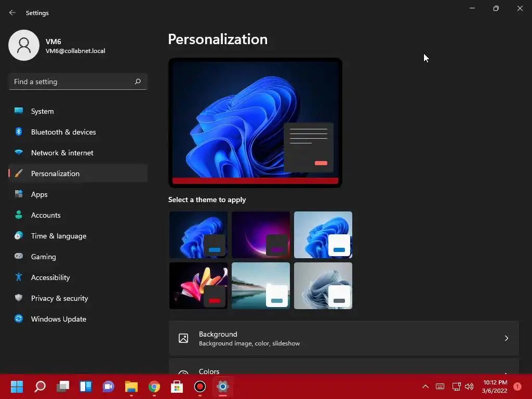
Task: Open Bluetooth & devices settings
Action: [x=78, y=132]
